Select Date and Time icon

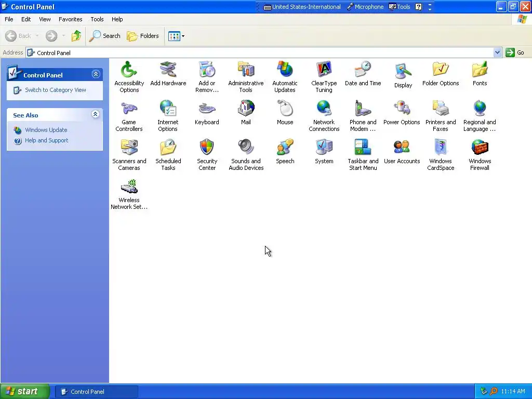(363, 70)
